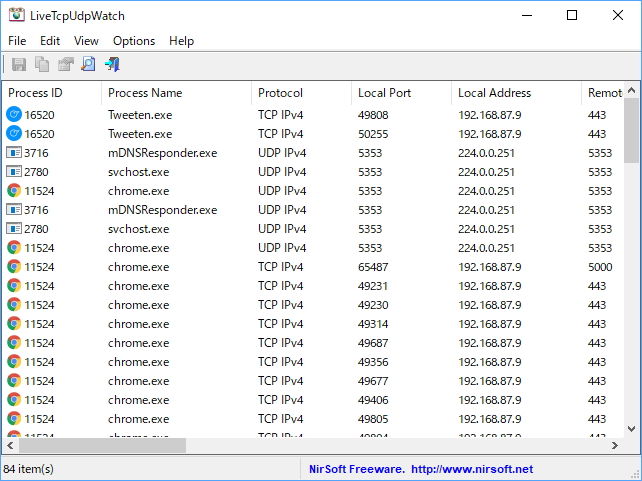Click the horizontal scrollbar left arrow

pyautogui.click(x=10, y=445)
